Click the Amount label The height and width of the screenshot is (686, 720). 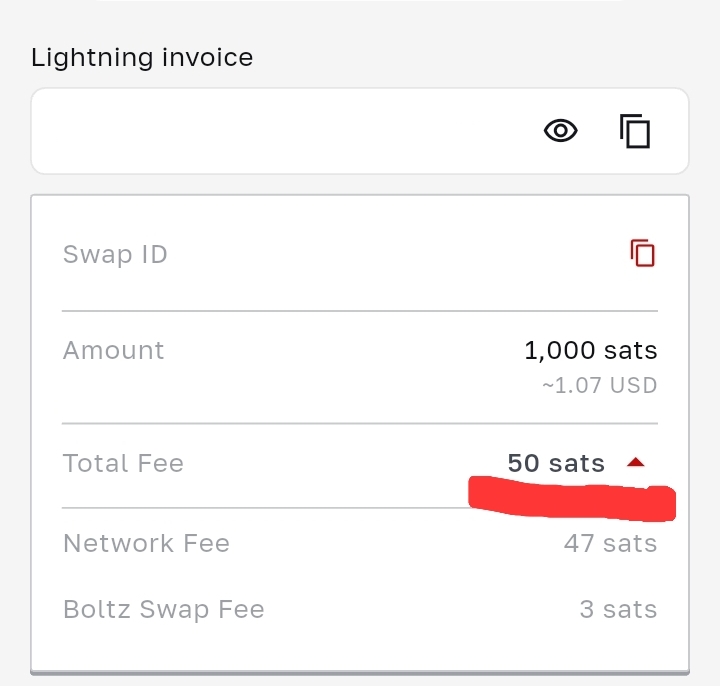113,350
